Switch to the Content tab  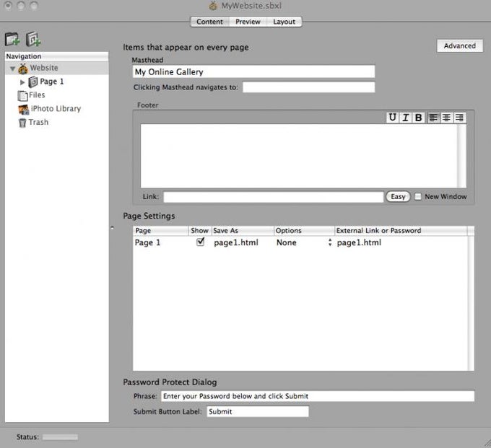209,22
